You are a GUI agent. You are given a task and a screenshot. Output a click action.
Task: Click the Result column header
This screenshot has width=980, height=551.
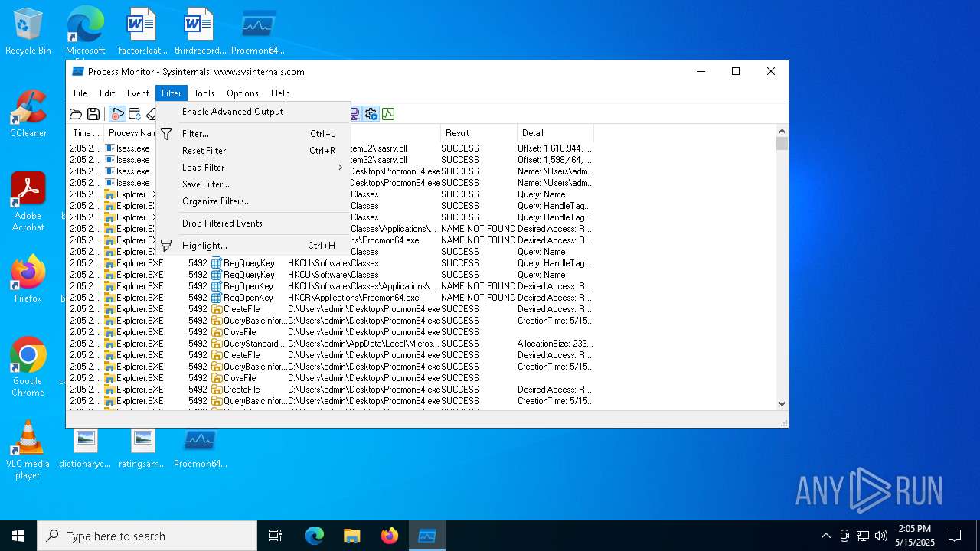tap(479, 133)
